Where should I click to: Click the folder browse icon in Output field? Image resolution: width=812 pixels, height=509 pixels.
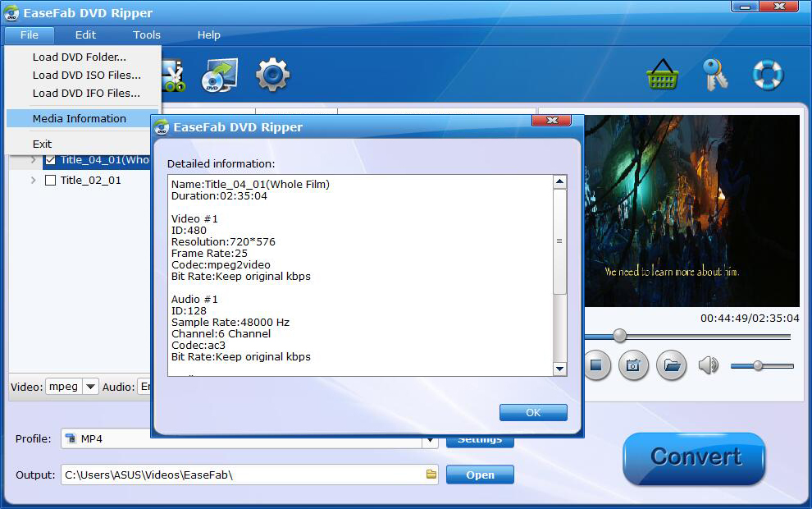coord(431,475)
